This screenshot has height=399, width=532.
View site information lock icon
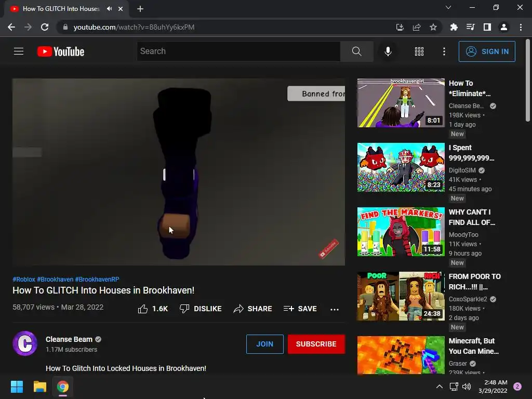click(x=65, y=27)
